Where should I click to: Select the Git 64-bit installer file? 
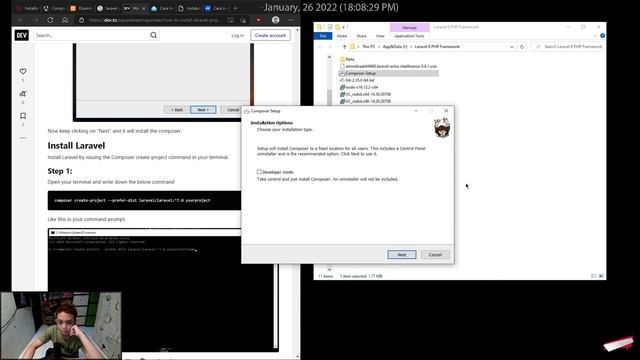(x=357, y=80)
